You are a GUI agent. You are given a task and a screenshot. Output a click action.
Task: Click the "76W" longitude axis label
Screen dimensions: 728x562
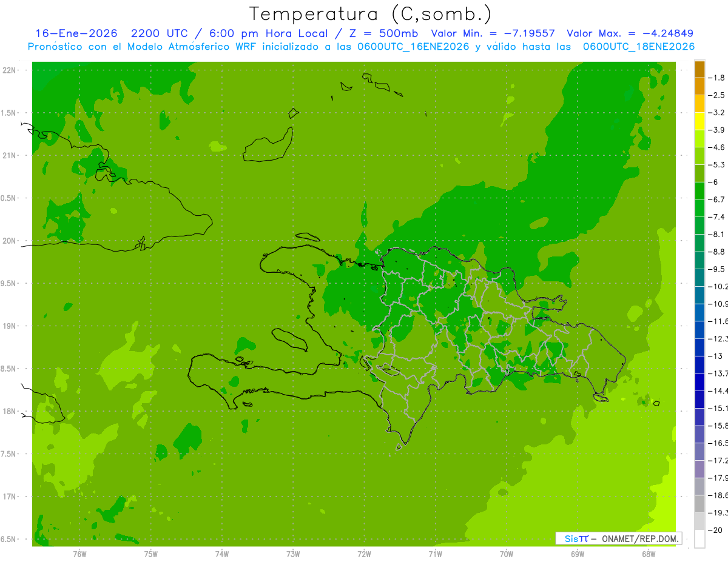79,554
